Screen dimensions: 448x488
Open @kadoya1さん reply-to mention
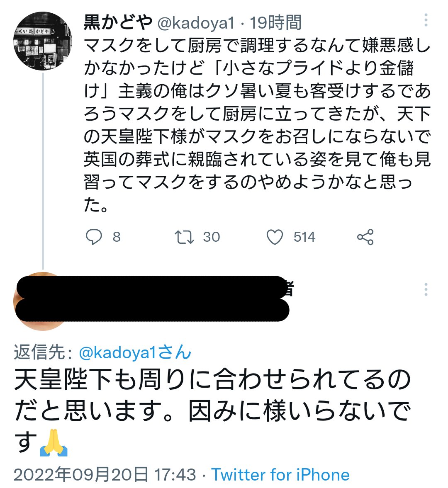[x=135, y=352]
